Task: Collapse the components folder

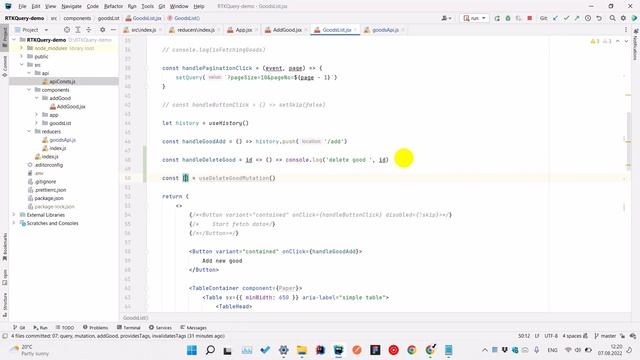Action: [x=29, y=90]
